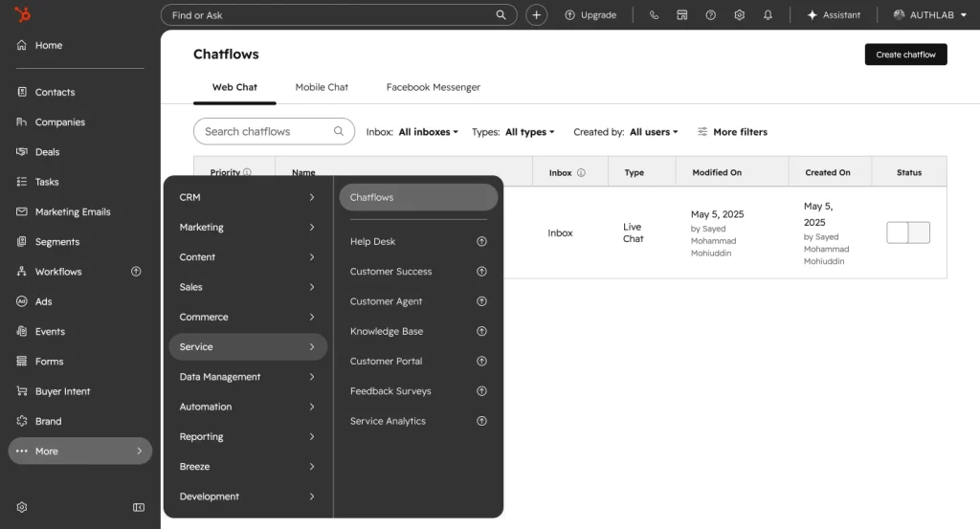Select Service Analytics in submenu
This screenshot has height=529, width=980.
point(418,422)
